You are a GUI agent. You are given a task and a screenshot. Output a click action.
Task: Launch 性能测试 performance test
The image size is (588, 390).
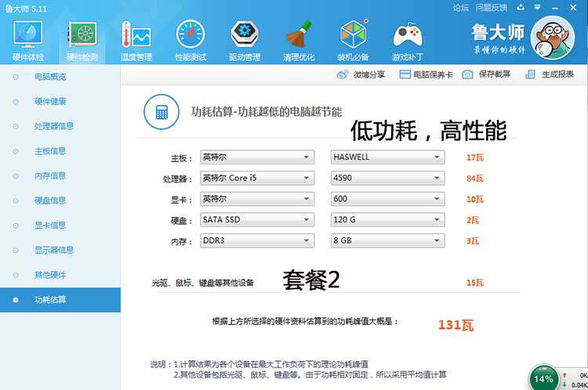pyautogui.click(x=191, y=41)
